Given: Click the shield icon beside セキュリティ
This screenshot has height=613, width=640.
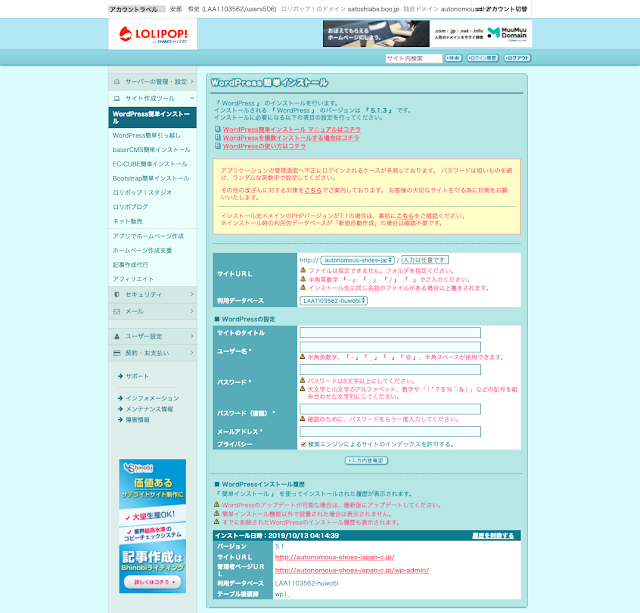Looking at the screenshot, I should tap(117, 295).
